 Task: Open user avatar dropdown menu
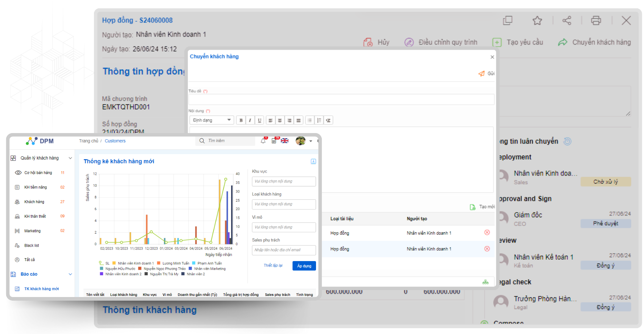coord(304,141)
